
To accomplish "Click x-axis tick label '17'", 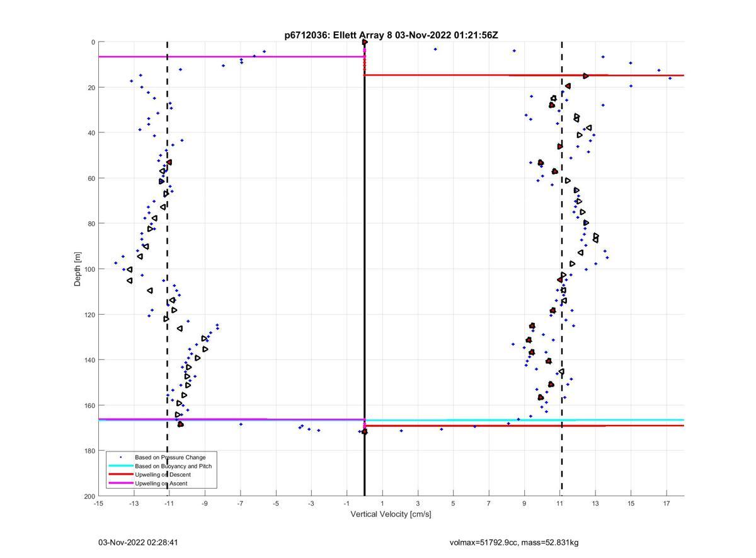I will point(666,503).
